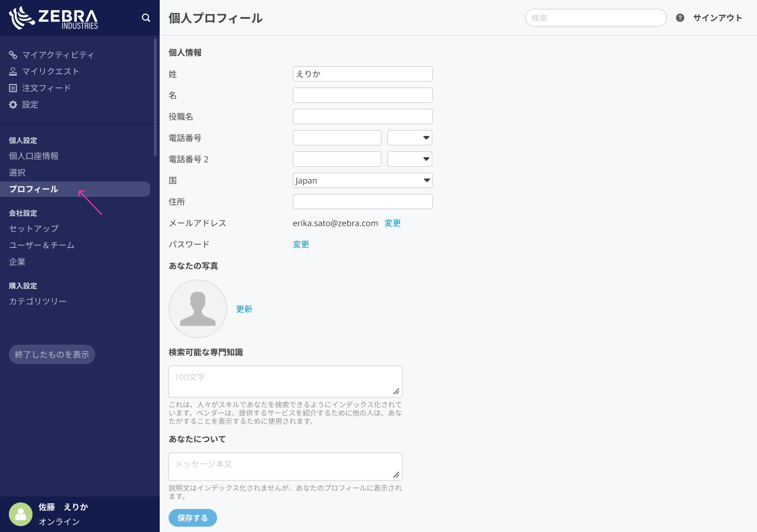Click the order feed list icon

[13, 88]
